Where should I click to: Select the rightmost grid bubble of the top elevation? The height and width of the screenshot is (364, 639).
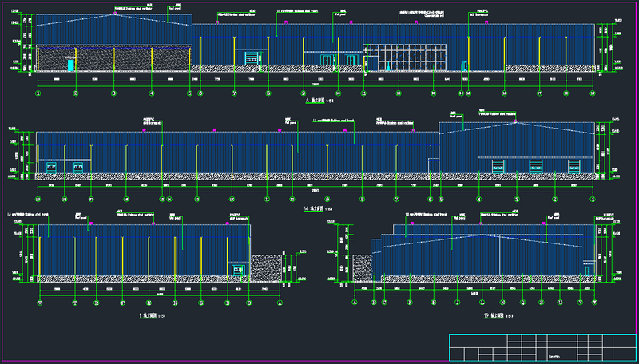click(x=593, y=93)
